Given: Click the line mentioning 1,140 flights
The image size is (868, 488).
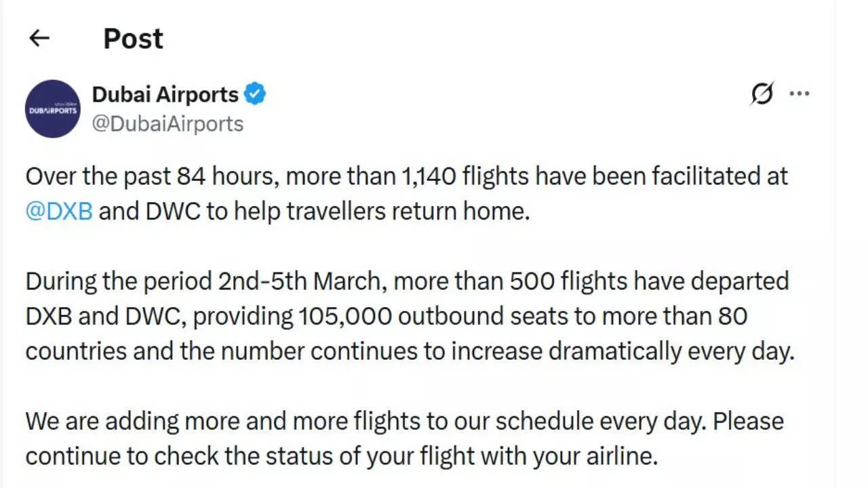Looking at the screenshot, I should 407,176.
